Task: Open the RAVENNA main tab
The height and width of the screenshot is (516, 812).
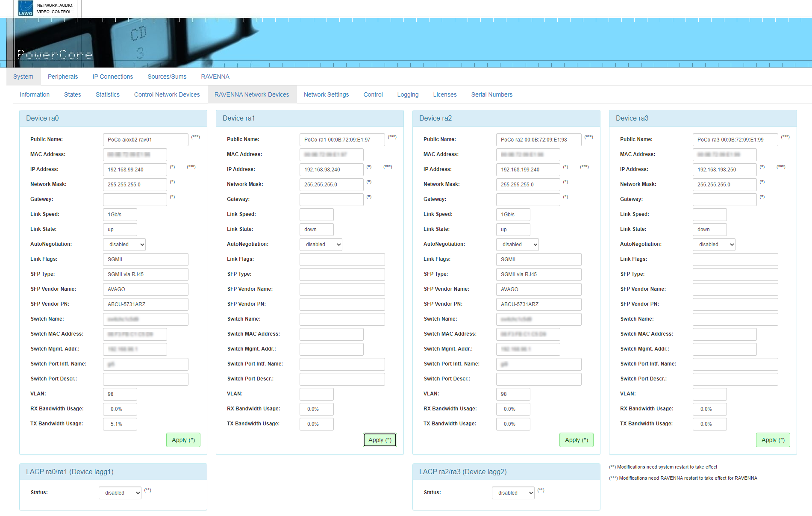Action: 215,77
